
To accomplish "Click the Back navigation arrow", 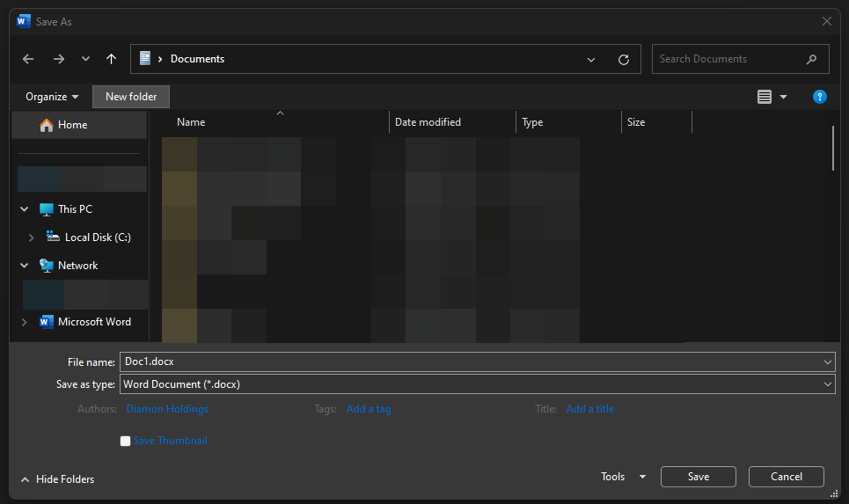I will tap(28, 59).
